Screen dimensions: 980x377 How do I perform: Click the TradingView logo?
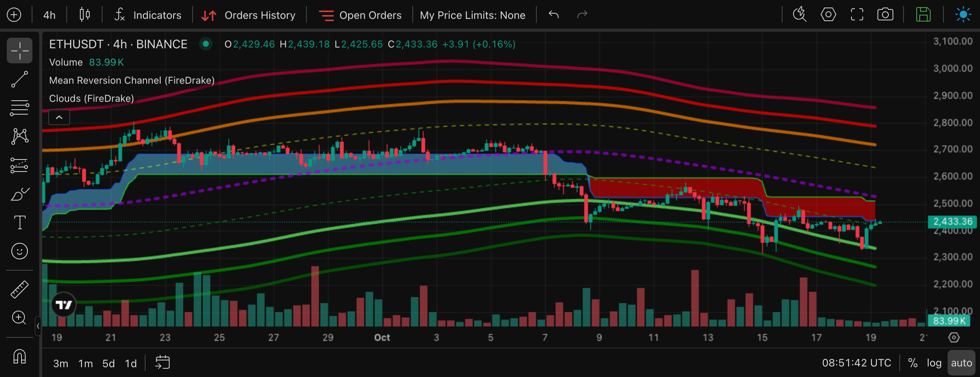pos(64,305)
